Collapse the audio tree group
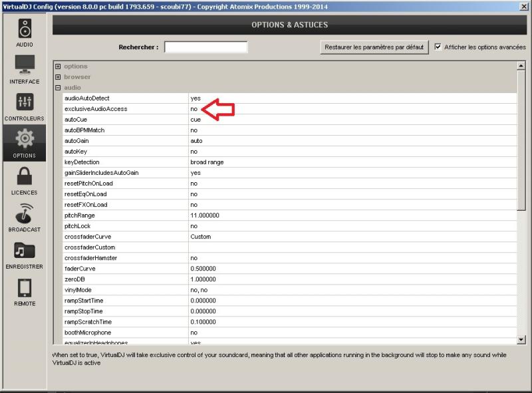This screenshot has width=532, height=393. pos(58,88)
